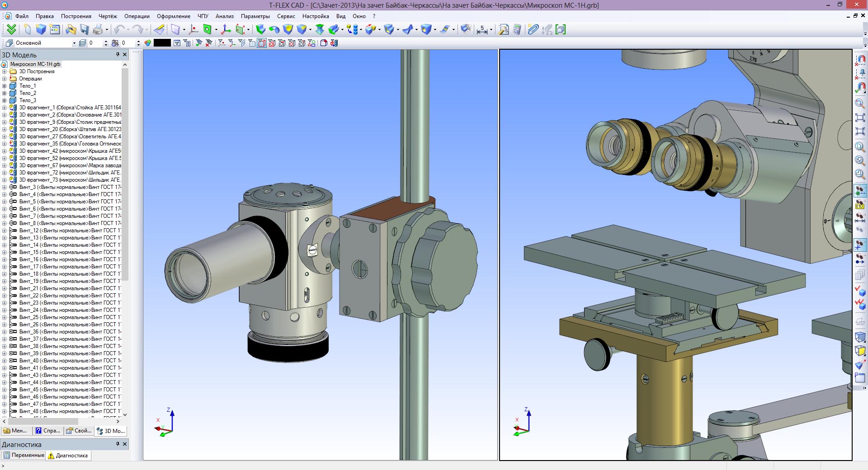Select the Extrude operation icon
This screenshot has height=470, width=868.
(x=260, y=29)
